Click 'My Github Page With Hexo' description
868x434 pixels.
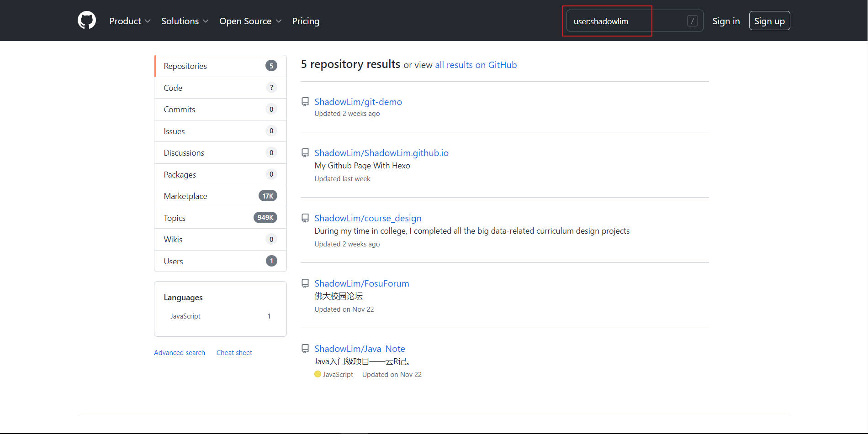pos(362,166)
